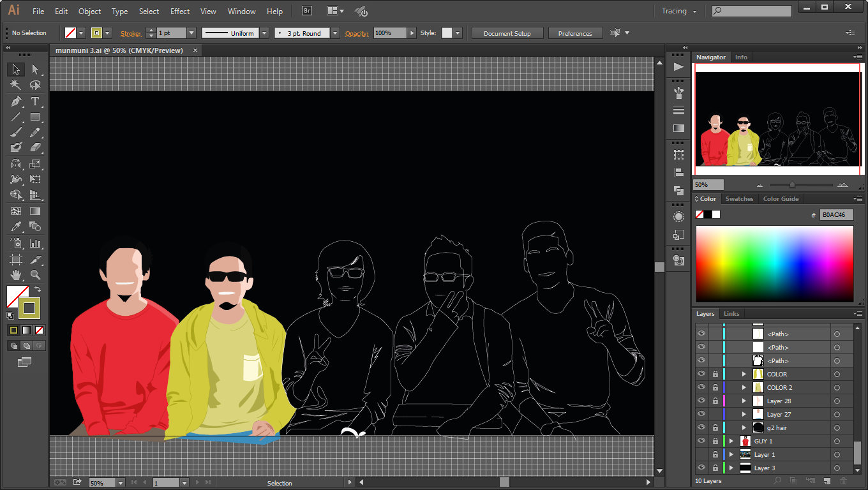This screenshot has height=490, width=868.
Task: Select the Hand tool
Action: (16, 275)
